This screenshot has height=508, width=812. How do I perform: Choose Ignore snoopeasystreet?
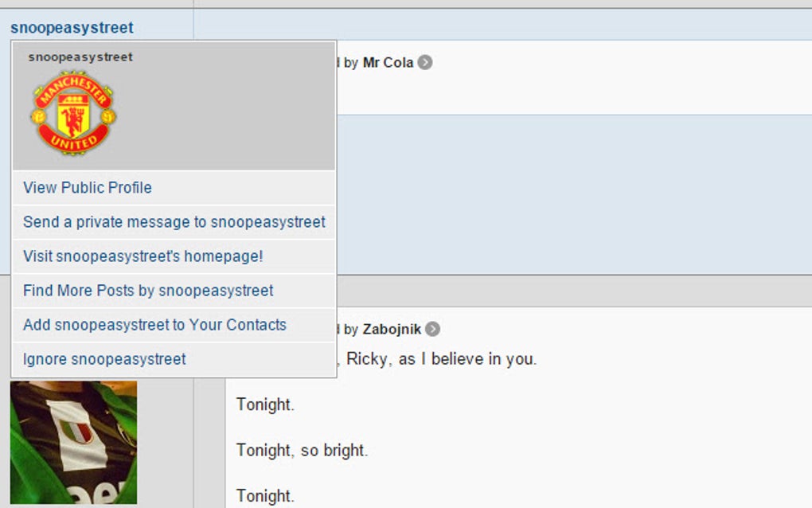tap(104, 359)
